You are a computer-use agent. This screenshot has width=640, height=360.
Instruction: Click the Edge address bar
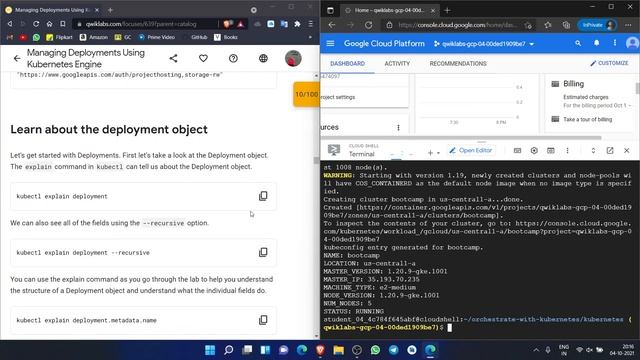tap(457, 25)
